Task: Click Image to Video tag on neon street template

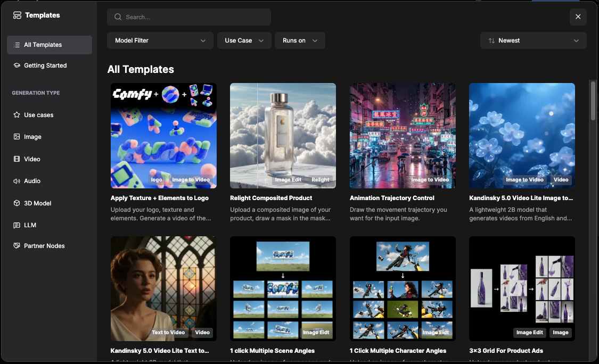Action: click(x=430, y=179)
